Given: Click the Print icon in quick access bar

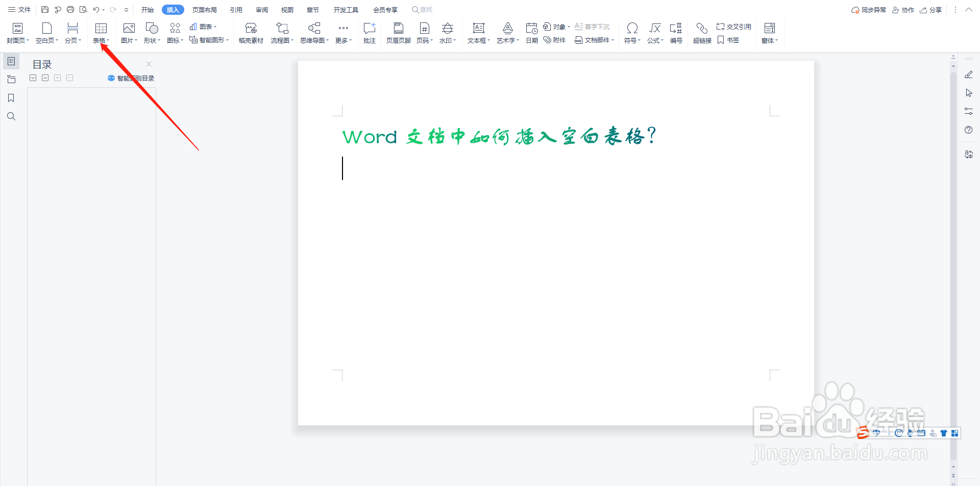Looking at the screenshot, I should click(70, 10).
